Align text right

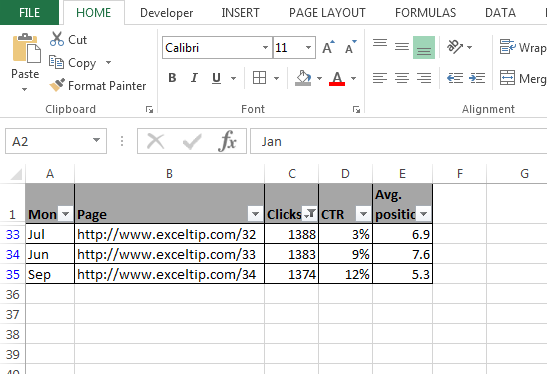coord(424,78)
